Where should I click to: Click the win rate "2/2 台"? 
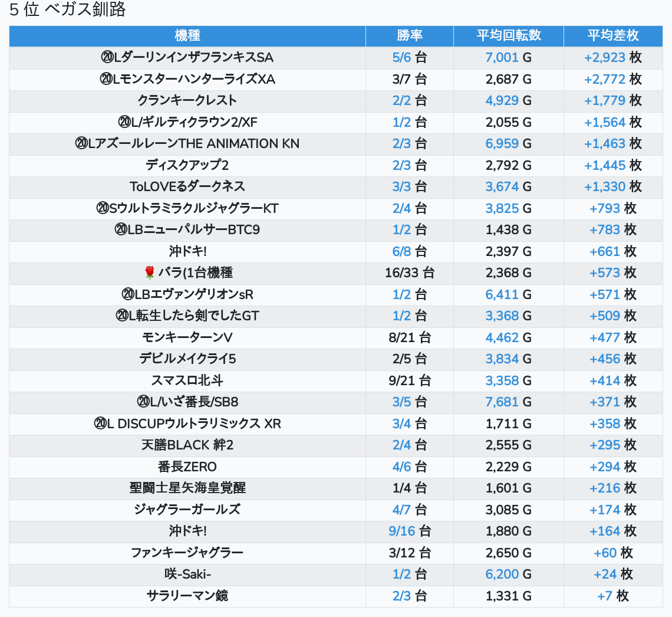pos(410,101)
